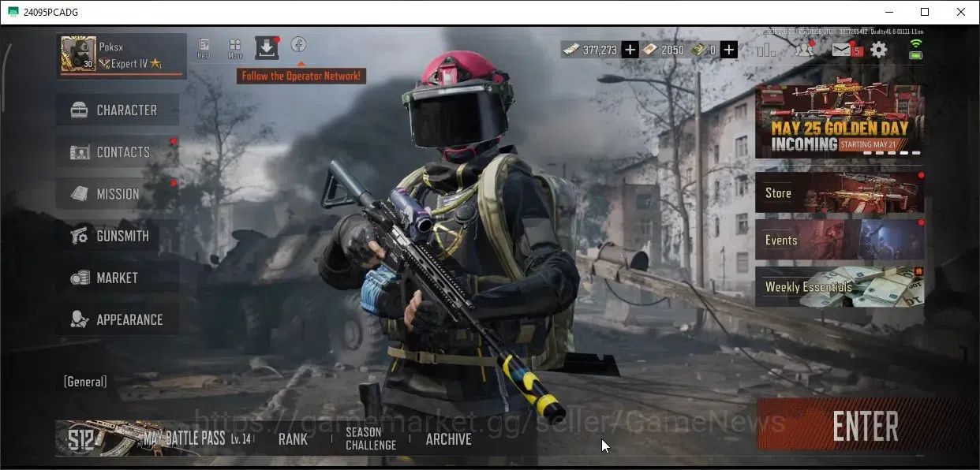980x470 pixels.
Task: Add cash with the plus after 377,273
Action: click(x=630, y=50)
